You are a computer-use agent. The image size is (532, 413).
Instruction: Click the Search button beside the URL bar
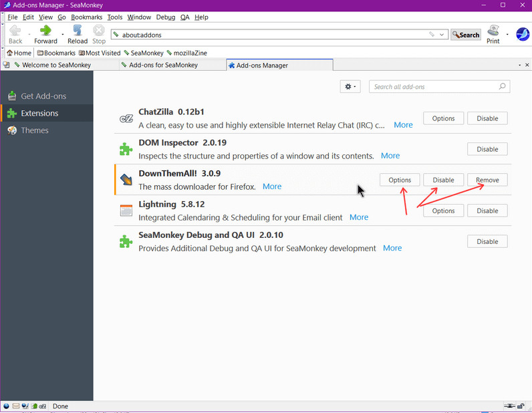pyautogui.click(x=466, y=35)
